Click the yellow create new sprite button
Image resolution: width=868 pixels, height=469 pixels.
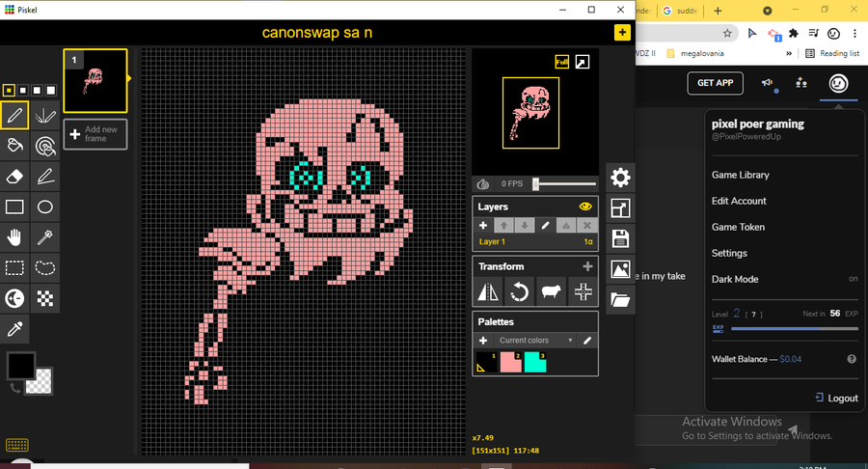point(622,32)
